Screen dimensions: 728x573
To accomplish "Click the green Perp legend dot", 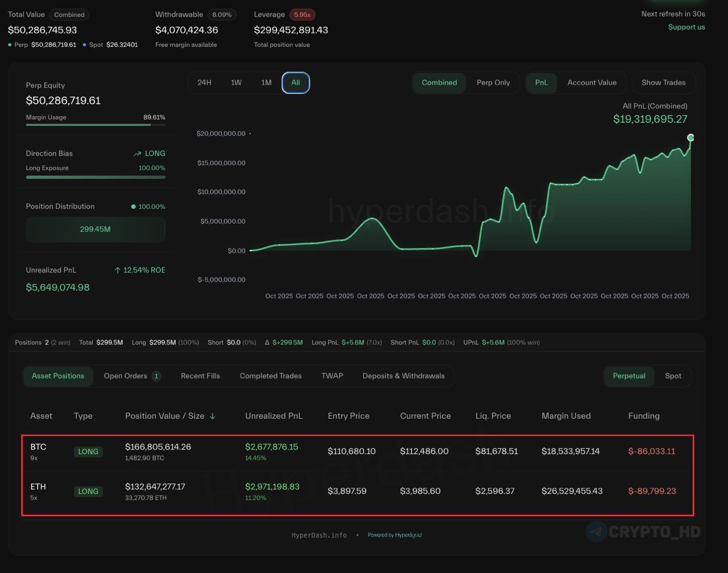I will pyautogui.click(x=10, y=45).
